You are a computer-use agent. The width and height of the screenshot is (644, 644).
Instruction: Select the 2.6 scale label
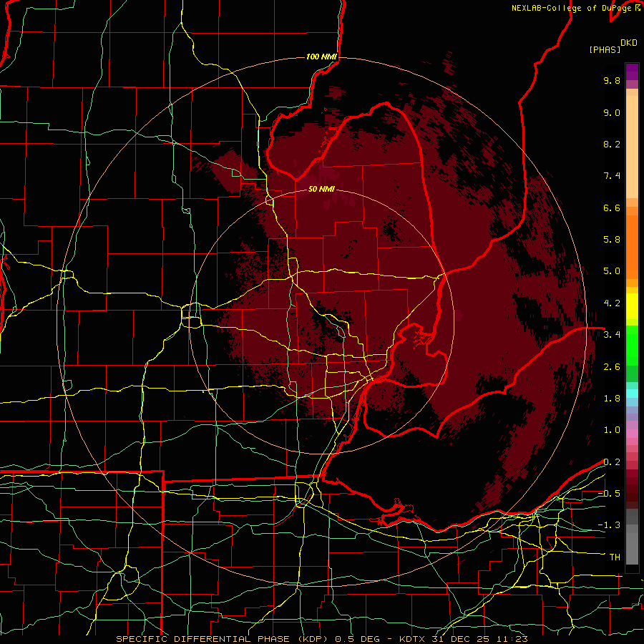tap(612, 367)
